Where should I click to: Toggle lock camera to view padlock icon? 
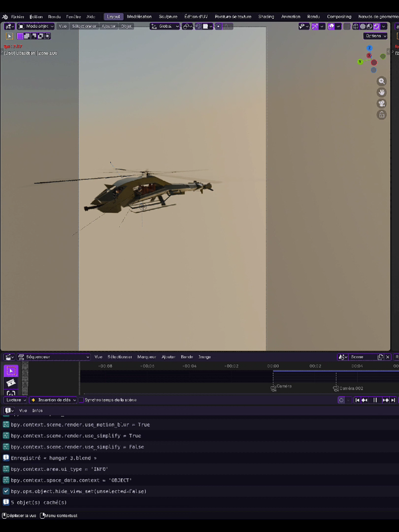pyautogui.click(x=382, y=115)
